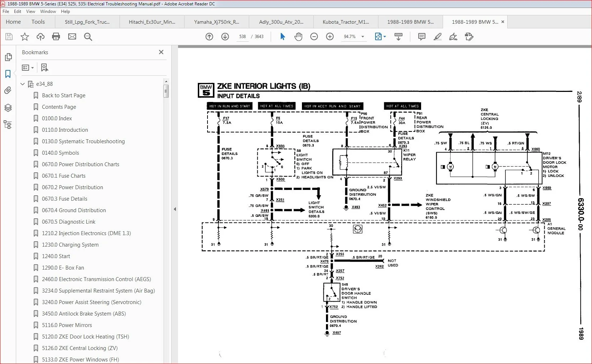Print the document with printer icon

[x=56, y=37]
